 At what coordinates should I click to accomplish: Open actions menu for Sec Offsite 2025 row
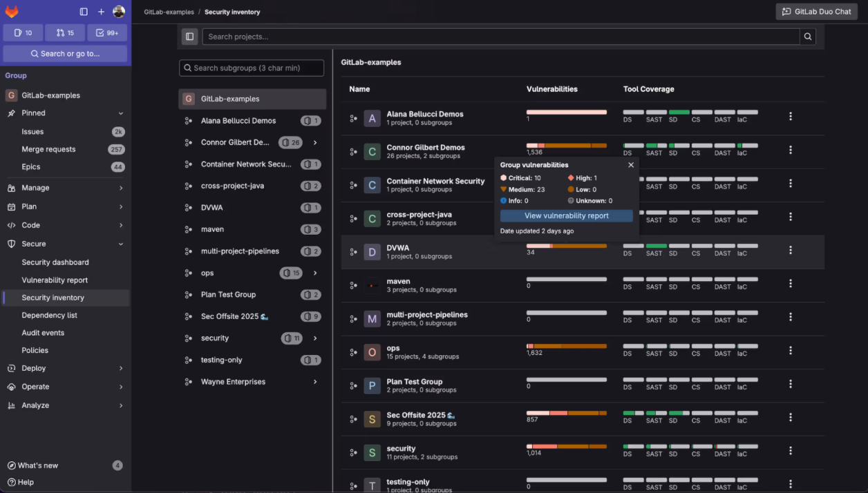coord(791,418)
